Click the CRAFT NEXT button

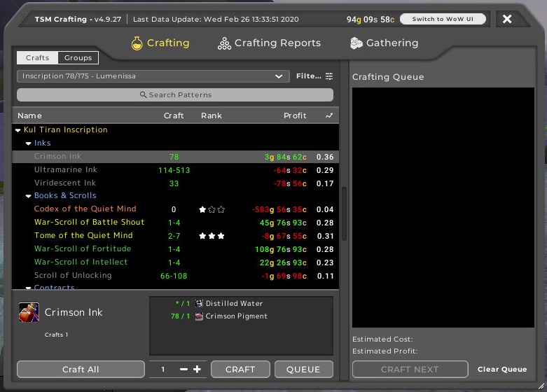coord(410,370)
